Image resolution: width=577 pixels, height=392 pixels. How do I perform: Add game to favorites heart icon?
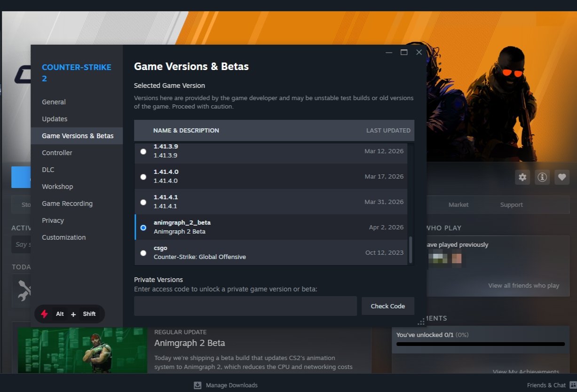(562, 177)
